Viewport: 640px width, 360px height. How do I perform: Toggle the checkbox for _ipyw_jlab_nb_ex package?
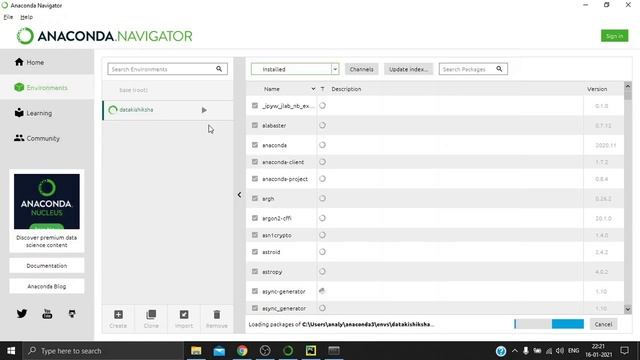[x=255, y=106]
